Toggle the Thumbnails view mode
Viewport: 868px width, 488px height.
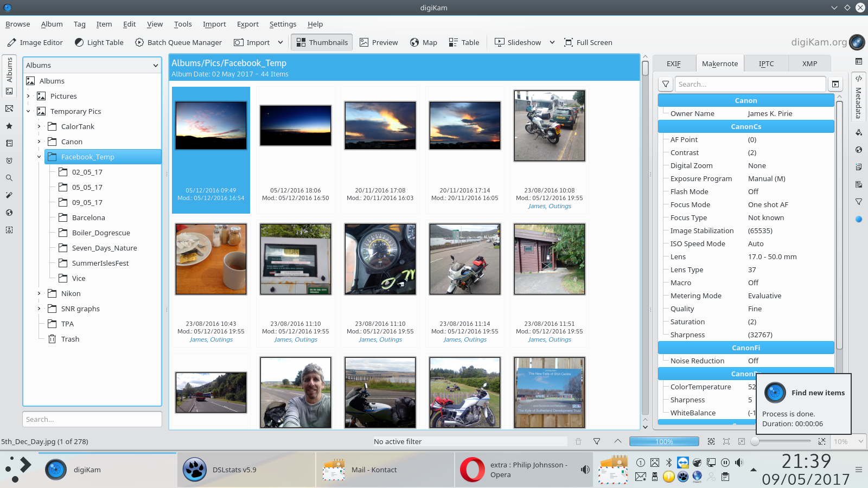click(x=322, y=42)
